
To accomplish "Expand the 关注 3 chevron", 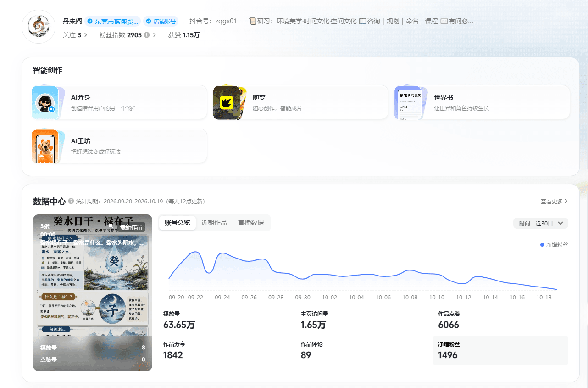I will click(x=85, y=35).
